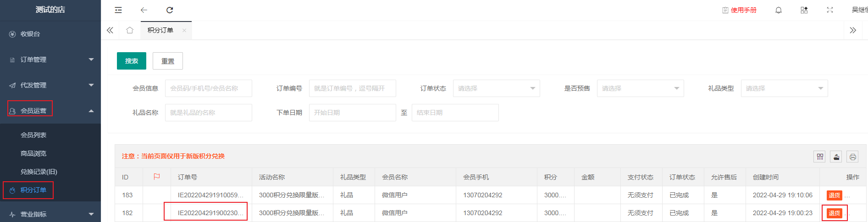Go to home tab icon
Viewport: 868px width, 222px height.
click(130, 30)
